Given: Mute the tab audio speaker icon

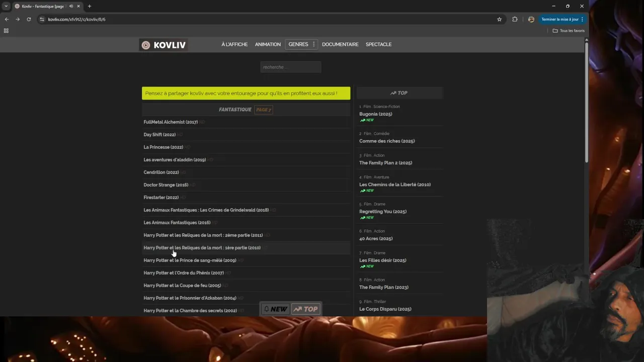Looking at the screenshot, I should (71, 6).
